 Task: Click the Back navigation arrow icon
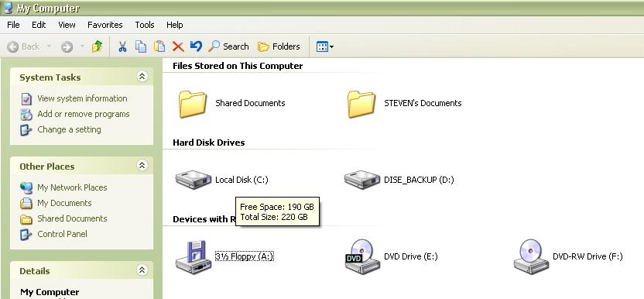(x=13, y=47)
